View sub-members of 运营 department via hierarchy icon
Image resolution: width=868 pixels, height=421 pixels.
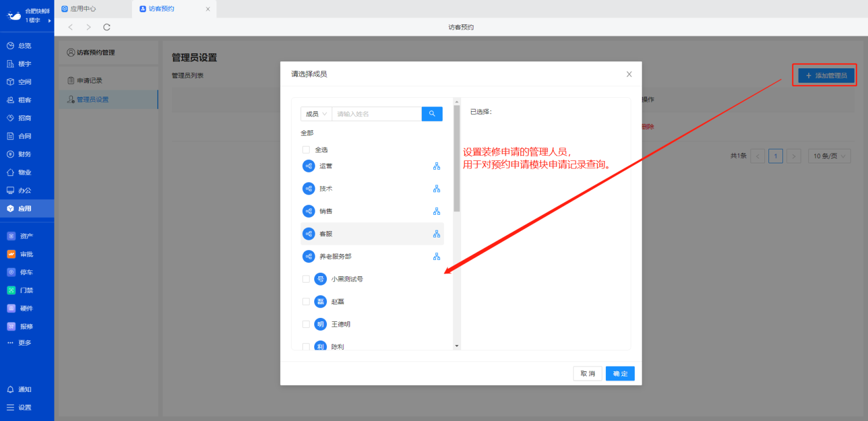(x=437, y=166)
